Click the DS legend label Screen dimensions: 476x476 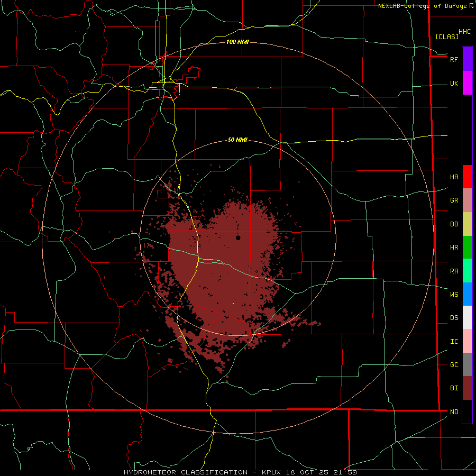click(454, 318)
